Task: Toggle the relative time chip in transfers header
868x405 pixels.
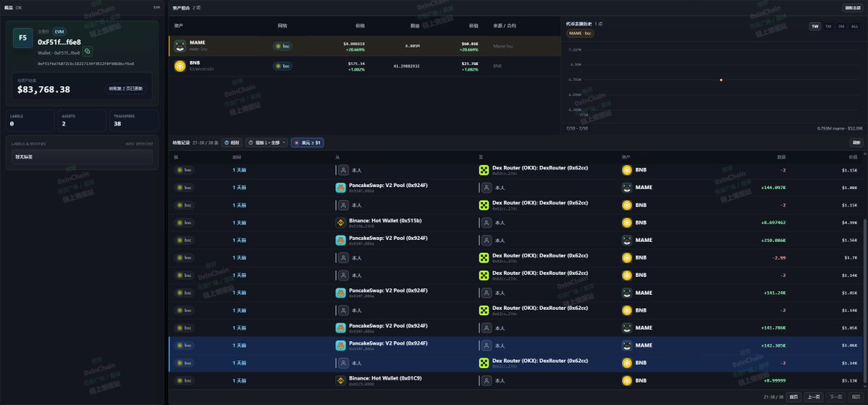Action: tap(232, 143)
